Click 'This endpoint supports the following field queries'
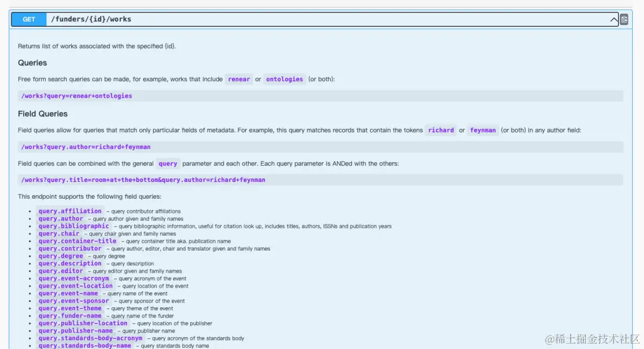Viewport: 644px width, 349px height. click(89, 196)
